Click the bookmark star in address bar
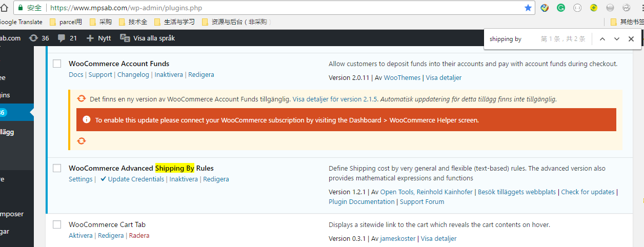Image resolution: width=644 pixels, height=247 pixels. 528,8
